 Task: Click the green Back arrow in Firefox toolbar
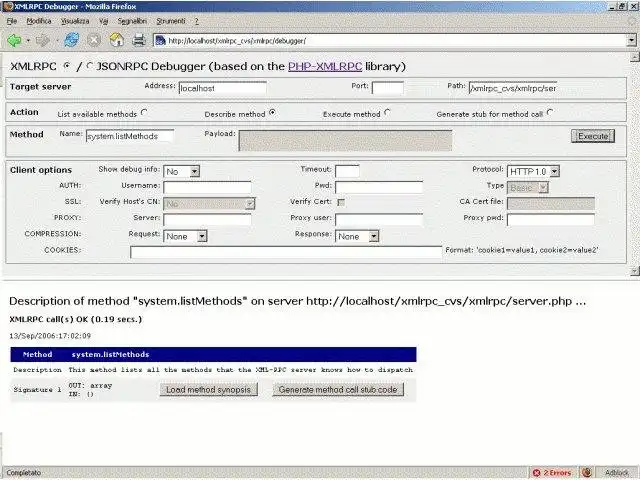click(14, 40)
